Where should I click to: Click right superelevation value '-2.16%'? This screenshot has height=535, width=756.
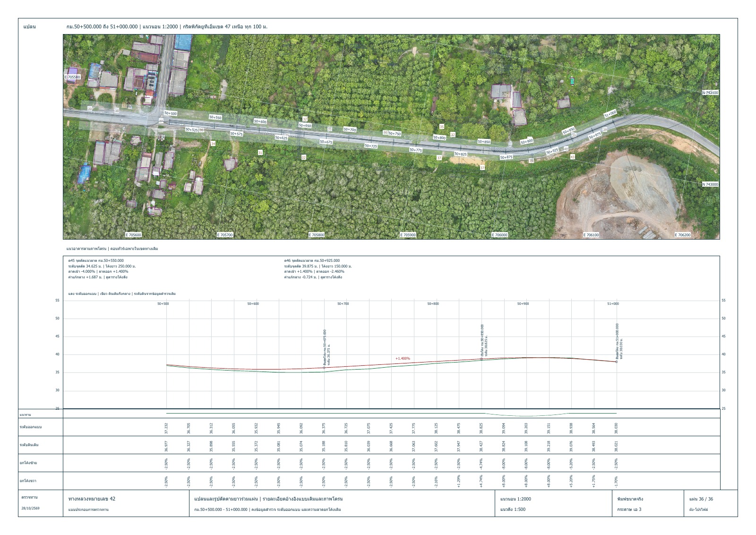436,482
